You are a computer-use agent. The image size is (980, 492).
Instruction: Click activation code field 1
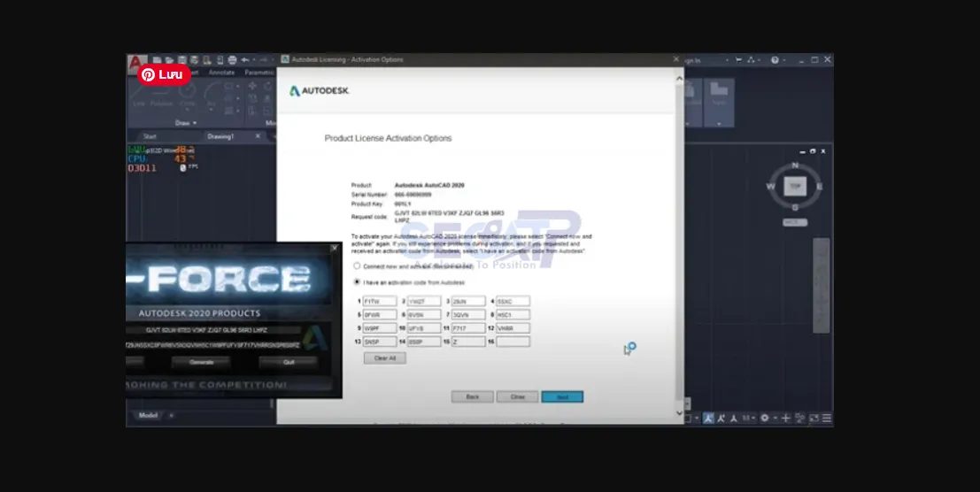click(380, 302)
